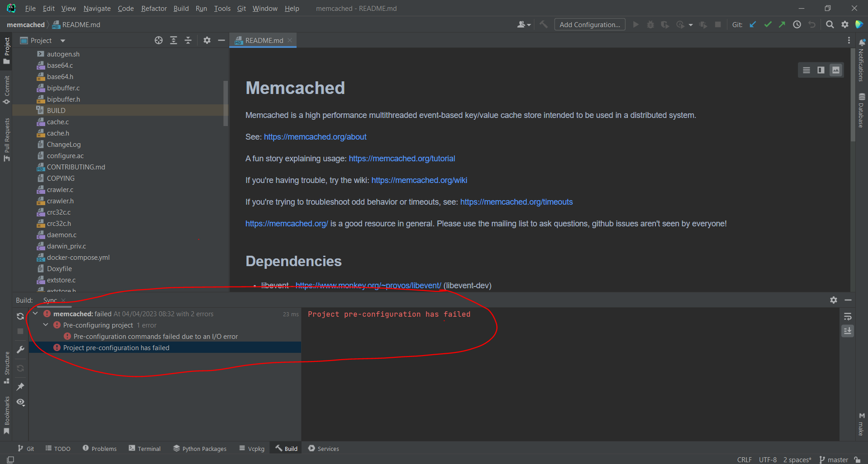This screenshot has height=464, width=868.
Task: Toggle the make side panel
Action: point(862,424)
